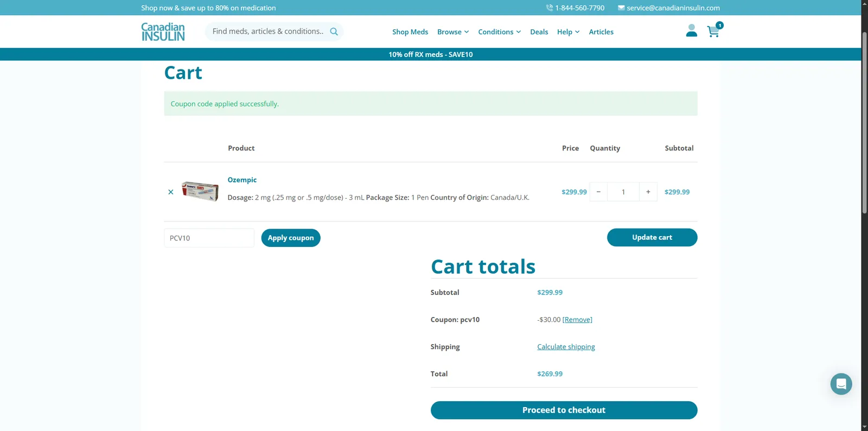Click the Update cart button
Screen dimensions: 868x431
652,237
